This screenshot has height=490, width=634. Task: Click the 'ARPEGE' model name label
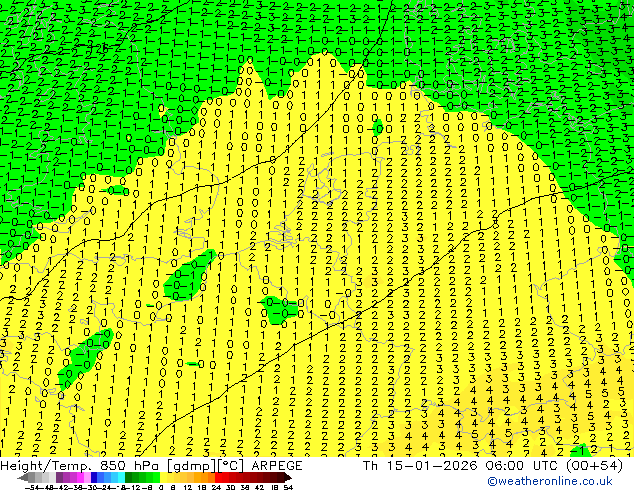[277, 465]
